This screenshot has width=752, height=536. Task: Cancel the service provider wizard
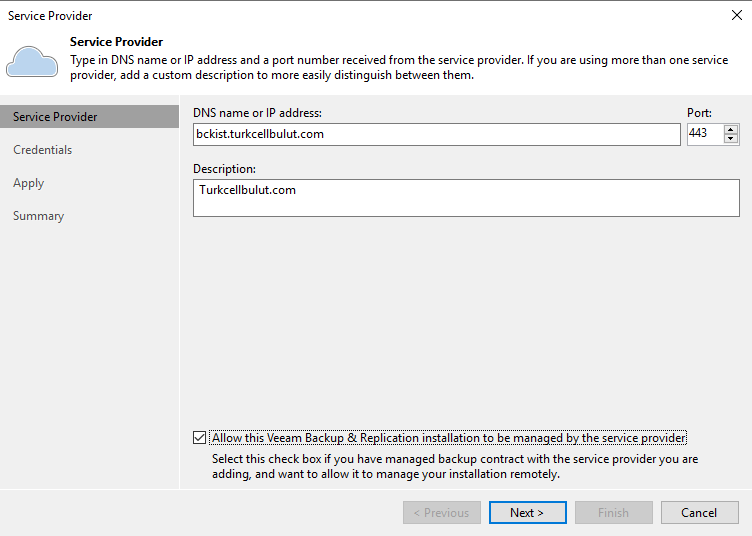[x=699, y=513]
